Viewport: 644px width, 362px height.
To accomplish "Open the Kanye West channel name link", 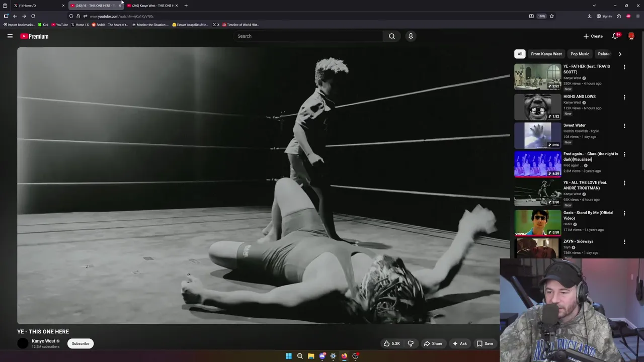I will pos(43,341).
